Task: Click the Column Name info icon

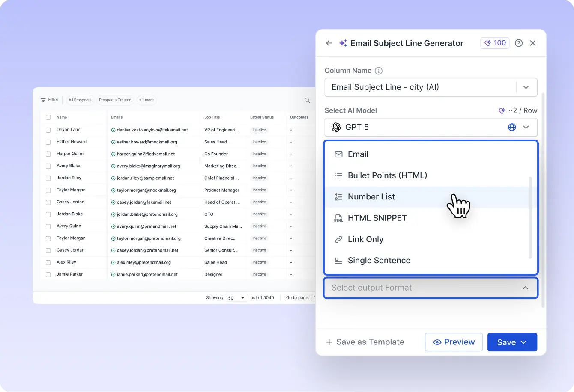Action: click(x=378, y=71)
